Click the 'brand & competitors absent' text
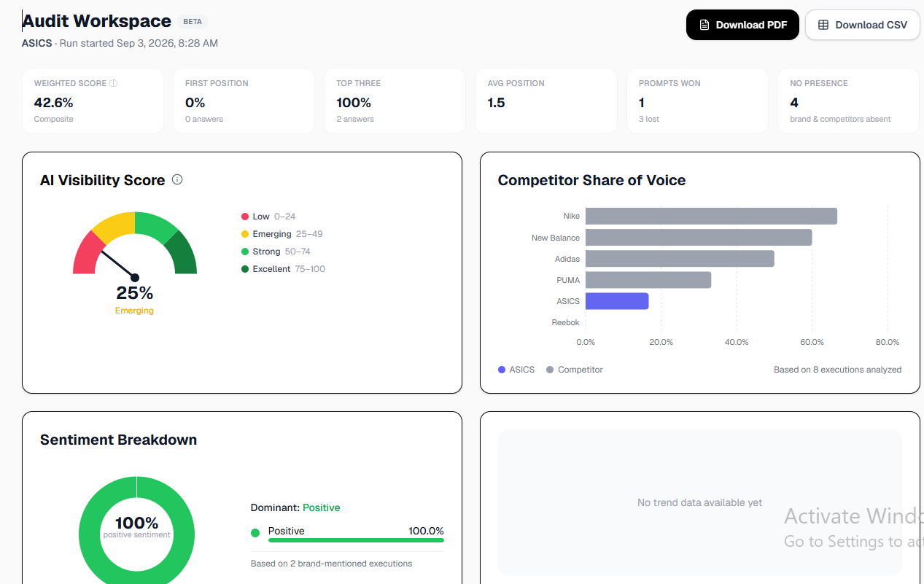This screenshot has height=584, width=924. tap(840, 119)
